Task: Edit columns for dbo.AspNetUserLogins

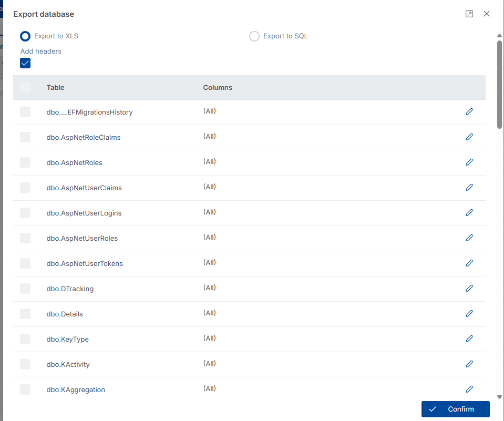Action: tap(469, 212)
